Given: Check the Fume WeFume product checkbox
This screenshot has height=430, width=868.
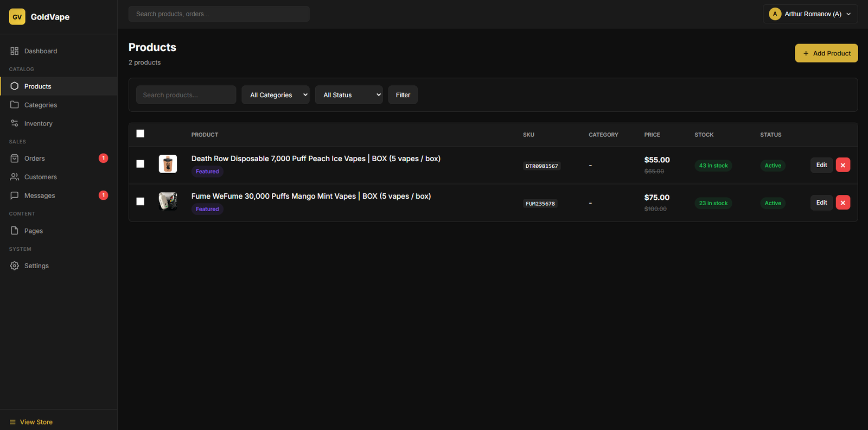Looking at the screenshot, I should pos(141,201).
